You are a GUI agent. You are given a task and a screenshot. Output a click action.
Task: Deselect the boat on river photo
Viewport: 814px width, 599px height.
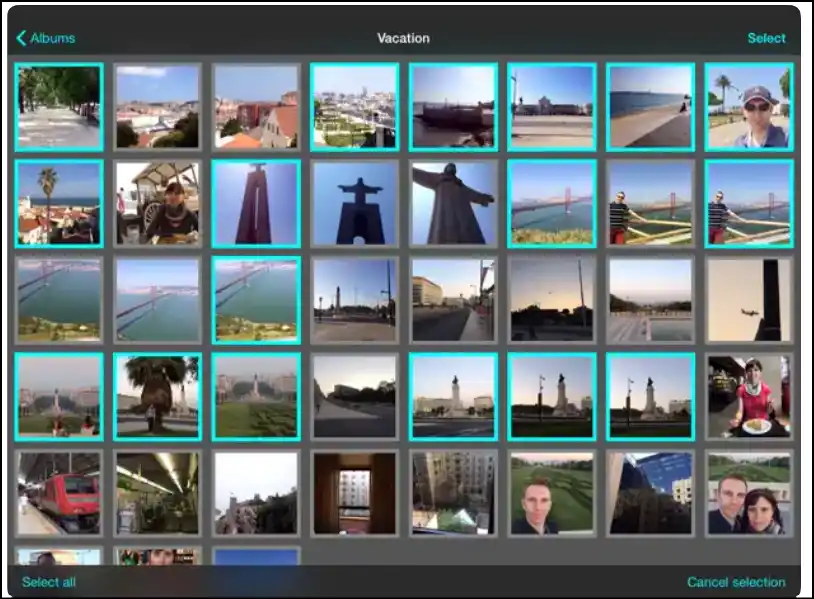pyautogui.click(x=453, y=107)
